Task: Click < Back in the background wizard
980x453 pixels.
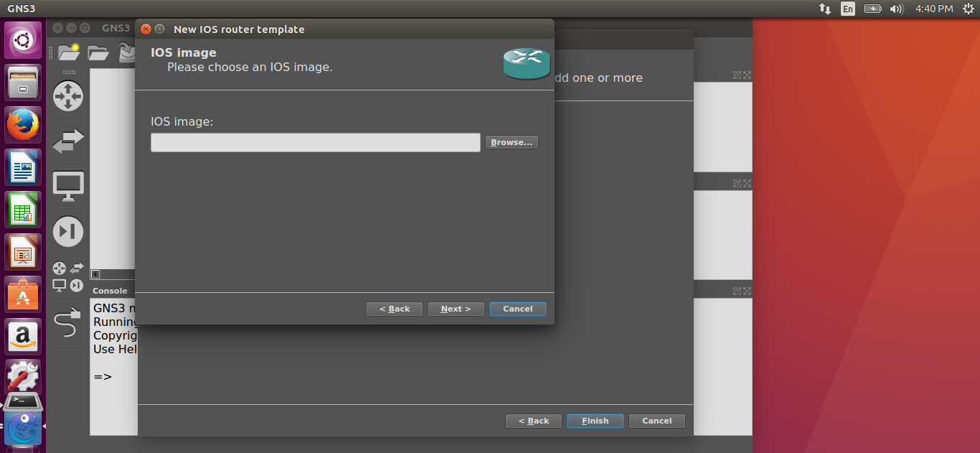Action: point(534,421)
